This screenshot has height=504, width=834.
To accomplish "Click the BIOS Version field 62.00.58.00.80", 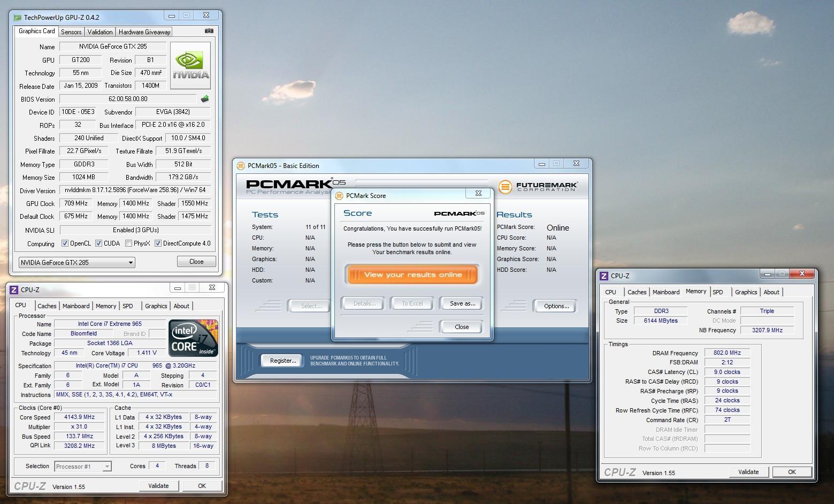I will point(128,99).
